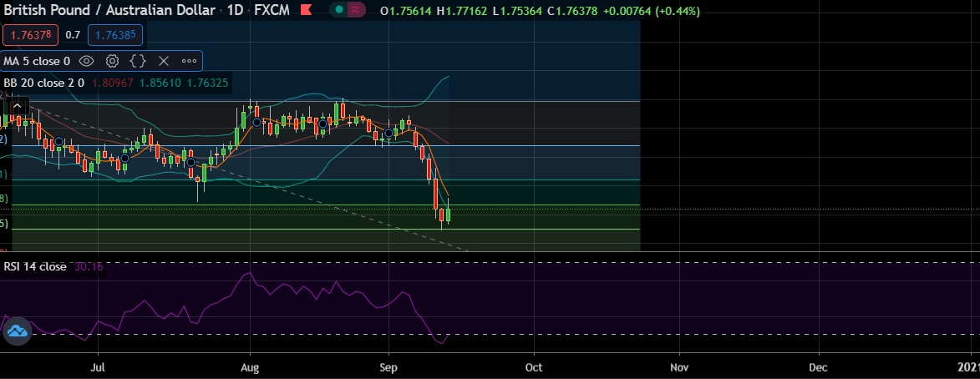Click the pink approximate-data indicator icon

coord(357,10)
